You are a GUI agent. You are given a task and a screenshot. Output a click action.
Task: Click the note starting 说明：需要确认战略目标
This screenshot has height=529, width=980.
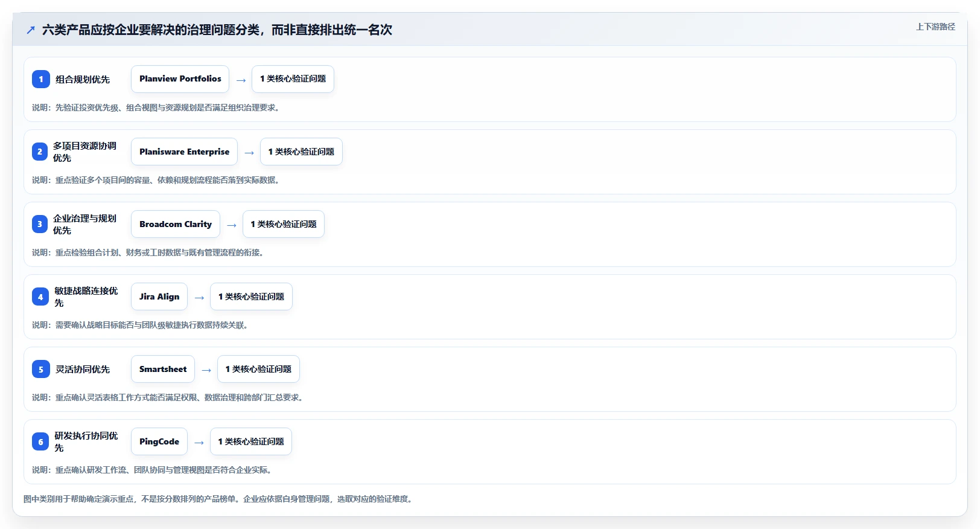[x=140, y=325]
